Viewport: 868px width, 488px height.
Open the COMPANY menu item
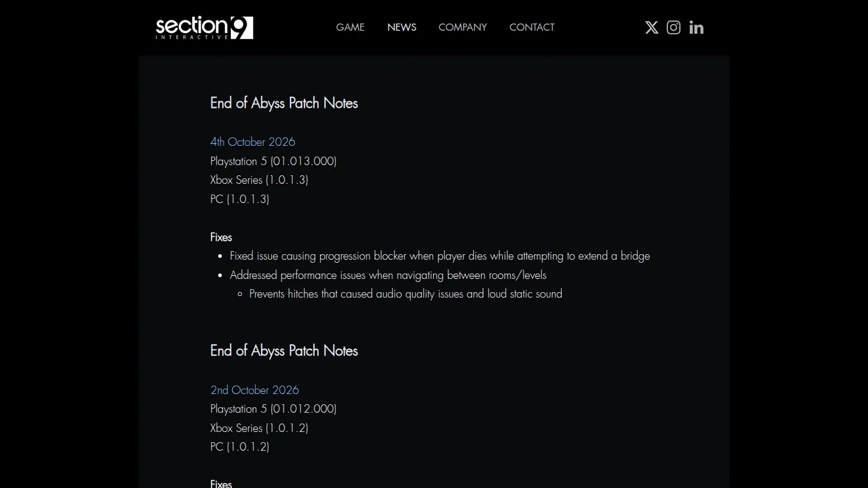[463, 27]
